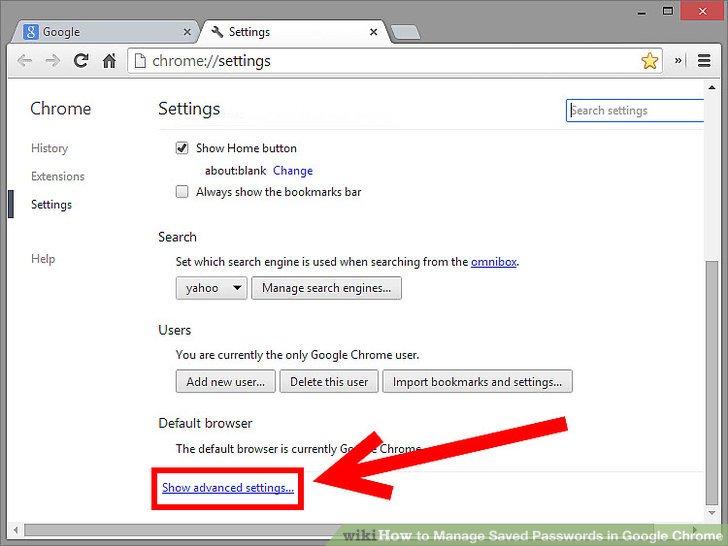This screenshot has height=546, width=728.
Task: Open a new tab
Action: (405, 32)
